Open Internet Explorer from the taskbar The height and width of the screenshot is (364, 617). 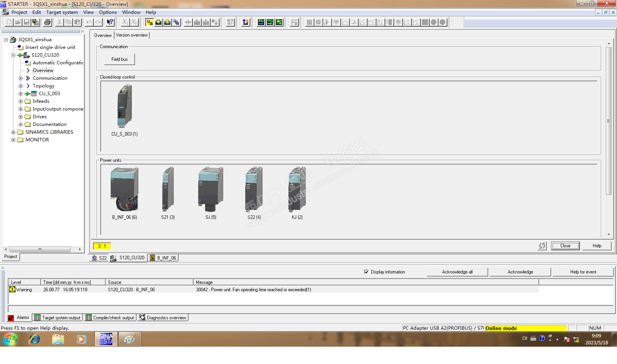pyautogui.click(x=35, y=339)
